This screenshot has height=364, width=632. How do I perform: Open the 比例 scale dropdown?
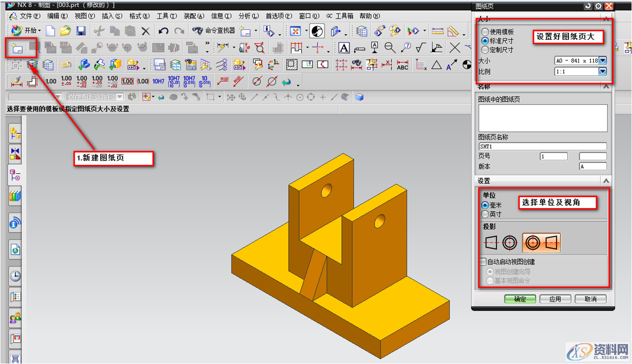click(x=602, y=72)
